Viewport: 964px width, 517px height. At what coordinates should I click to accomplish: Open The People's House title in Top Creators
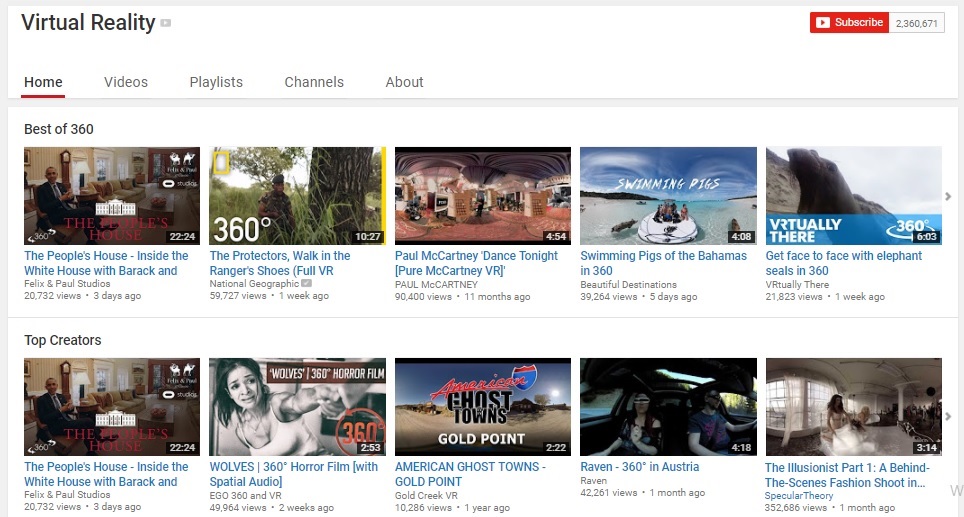[106, 474]
